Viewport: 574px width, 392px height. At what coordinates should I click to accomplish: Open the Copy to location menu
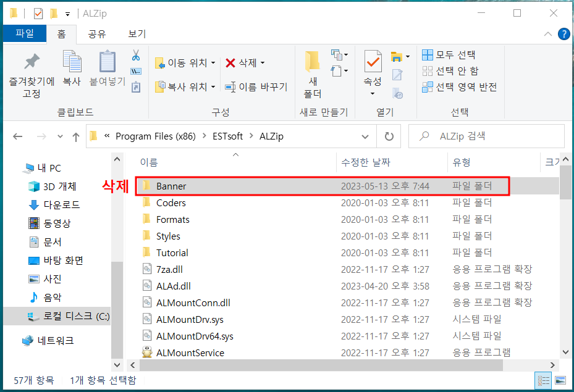(x=185, y=86)
